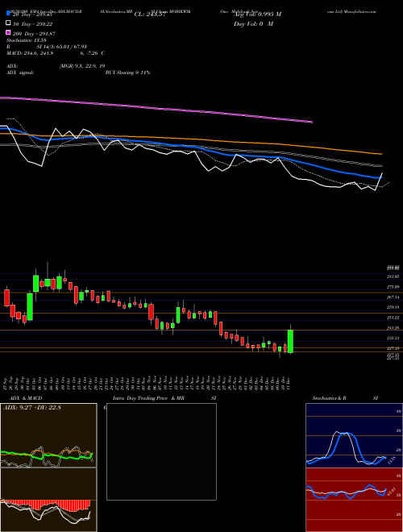The image size is (403, 532).
Task: Open the MACD histogram chart panel
Action: click(x=48, y=500)
